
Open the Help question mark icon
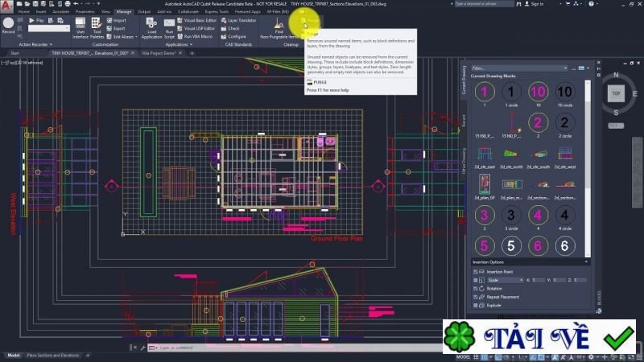point(591,4)
